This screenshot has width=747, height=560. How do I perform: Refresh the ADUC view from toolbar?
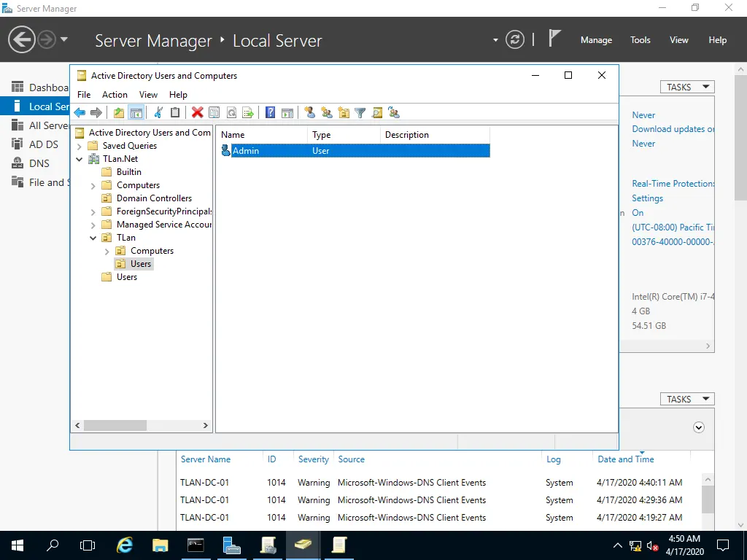pyautogui.click(x=231, y=113)
